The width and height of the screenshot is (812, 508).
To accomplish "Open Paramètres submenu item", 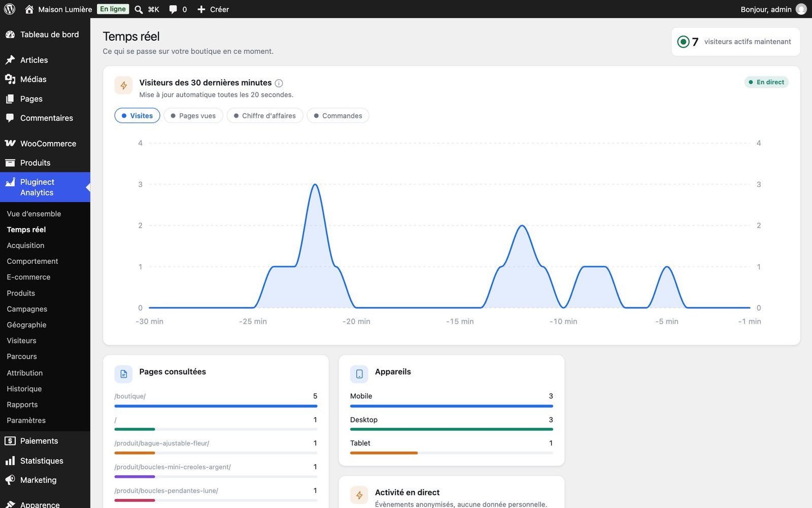I will 26,421.
